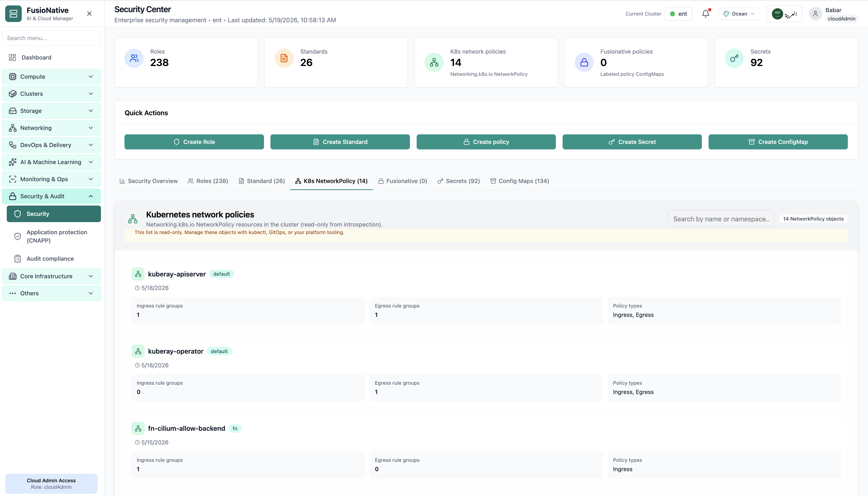Click the FusioNative logo icon
This screenshot has width=868, height=496.
13,14
